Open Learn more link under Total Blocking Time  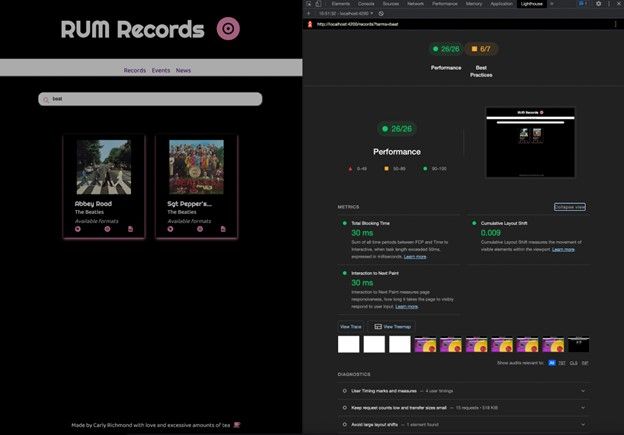pyautogui.click(x=415, y=257)
